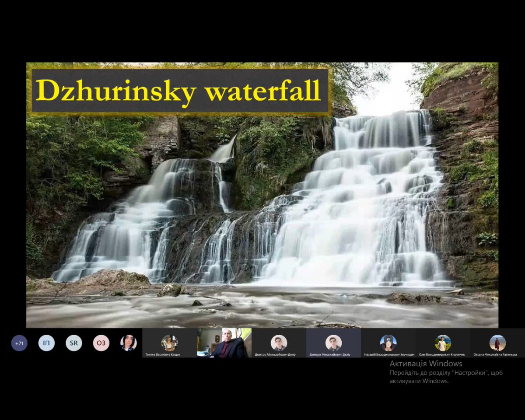Click Назарій Володимирович Ільчишин's anime avatar
This screenshot has height=420, width=525.
pos(388,343)
